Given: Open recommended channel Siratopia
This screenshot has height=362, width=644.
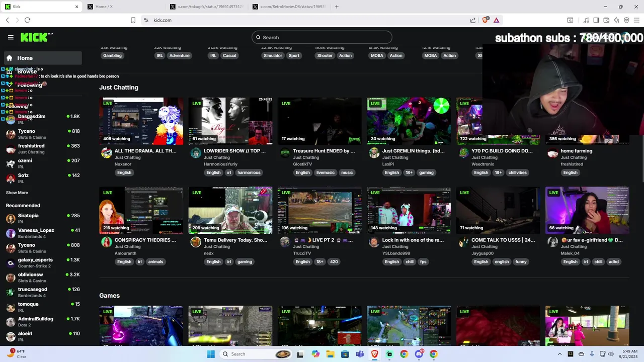Looking at the screenshot, I should click(x=43, y=218).
